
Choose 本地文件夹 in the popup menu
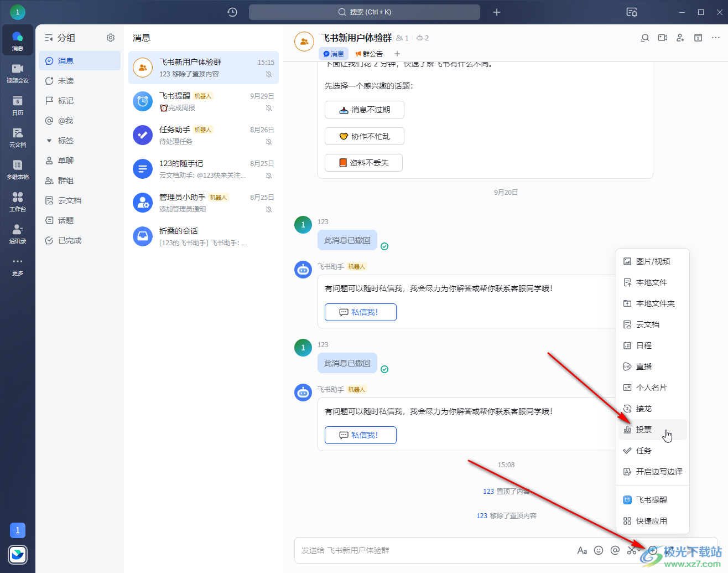653,303
